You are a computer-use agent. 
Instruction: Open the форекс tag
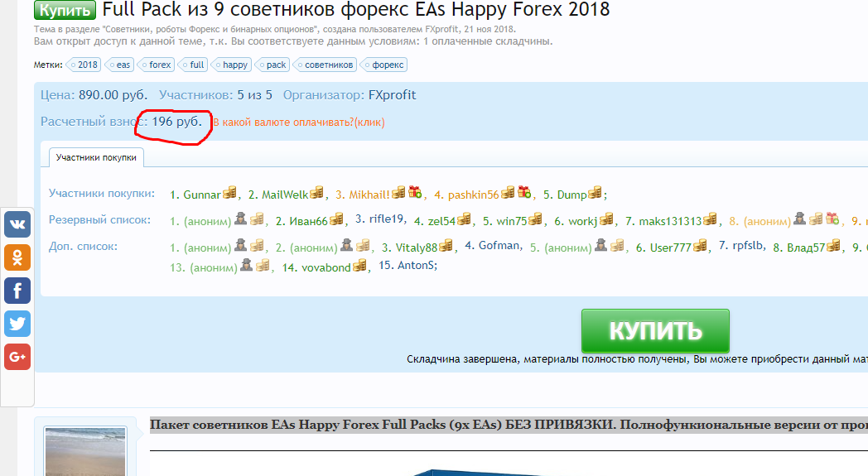[x=384, y=65]
